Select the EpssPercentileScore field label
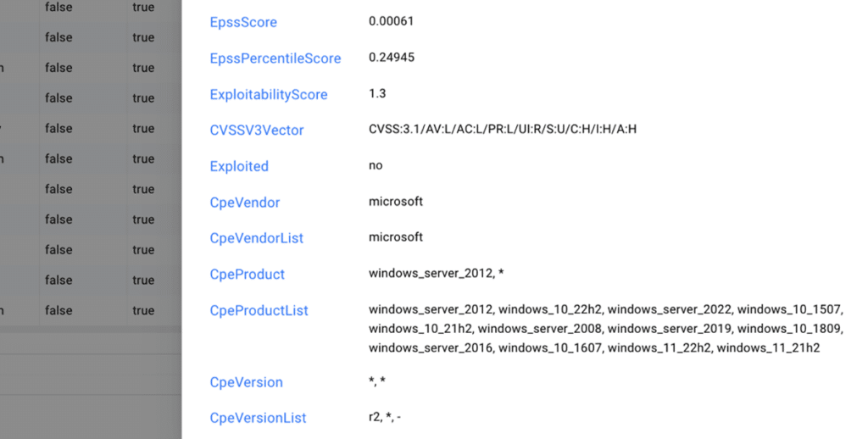The width and height of the screenshot is (868, 439). coord(275,58)
